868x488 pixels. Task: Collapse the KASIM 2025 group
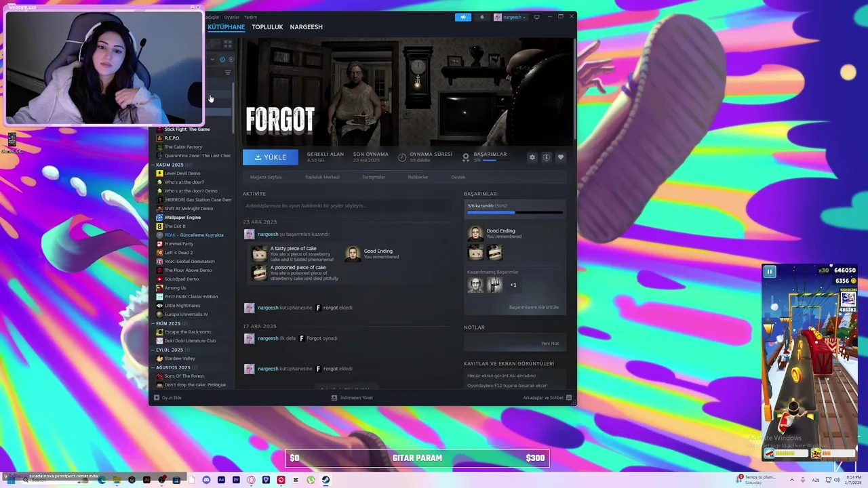pos(153,165)
